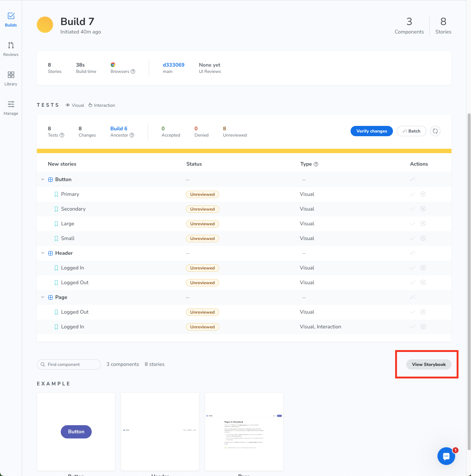Click the Verify changes button
The width and height of the screenshot is (471, 476).
coord(372,131)
